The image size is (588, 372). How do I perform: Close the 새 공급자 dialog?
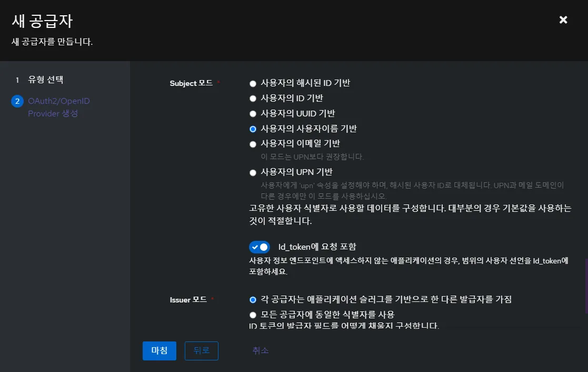563,19
